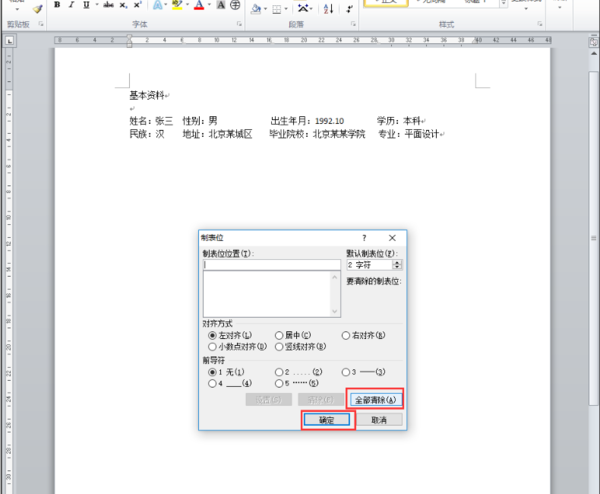Viewport: 600px width, 494px height.
Task: Open the borders dropdown arrow
Action: pyautogui.click(x=286, y=9)
